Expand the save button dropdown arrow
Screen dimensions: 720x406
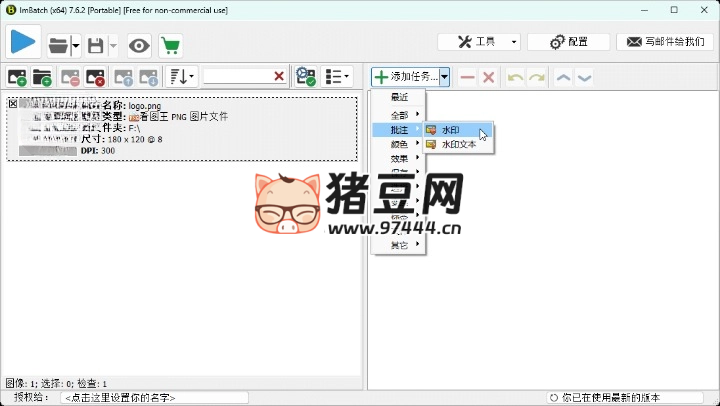coord(113,46)
